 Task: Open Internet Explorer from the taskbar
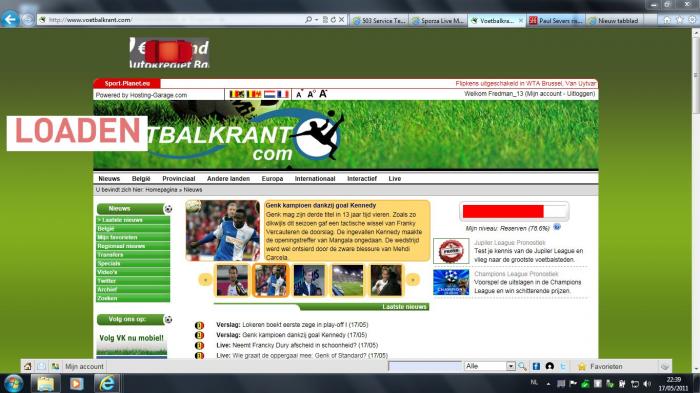coord(107,384)
